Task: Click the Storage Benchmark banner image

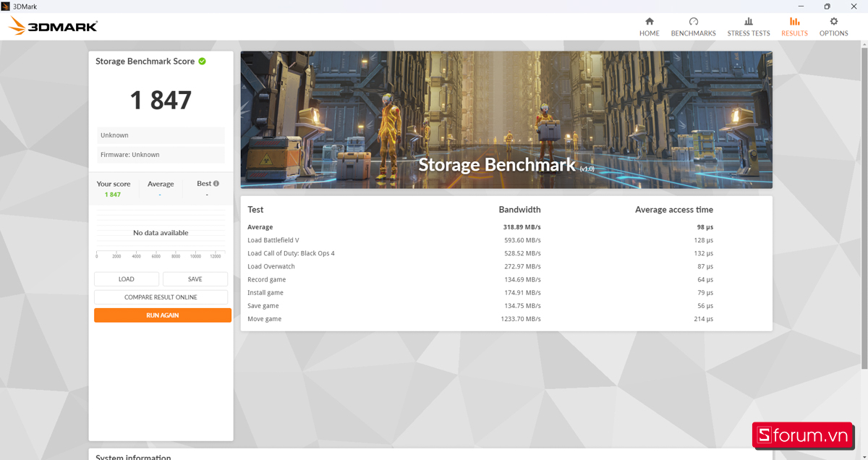Action: click(506, 120)
